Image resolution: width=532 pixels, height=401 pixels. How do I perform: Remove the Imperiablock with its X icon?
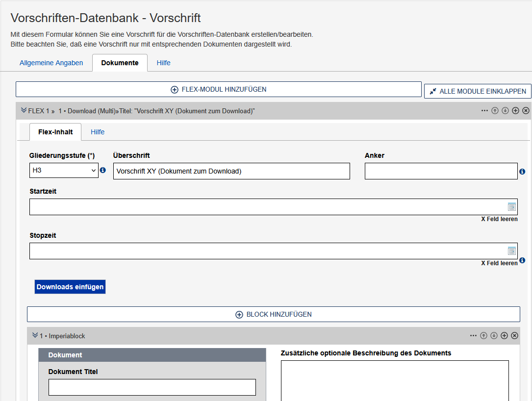(x=514, y=336)
